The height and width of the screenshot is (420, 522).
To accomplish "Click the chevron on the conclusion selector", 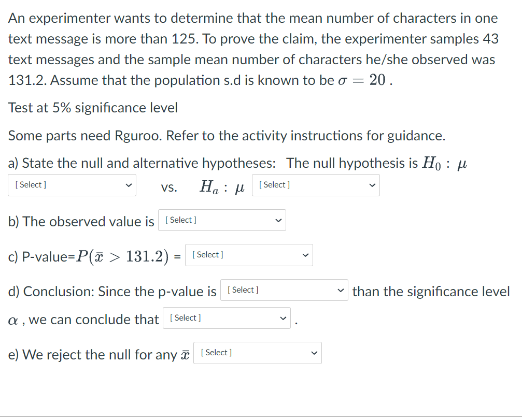I will (283, 317).
